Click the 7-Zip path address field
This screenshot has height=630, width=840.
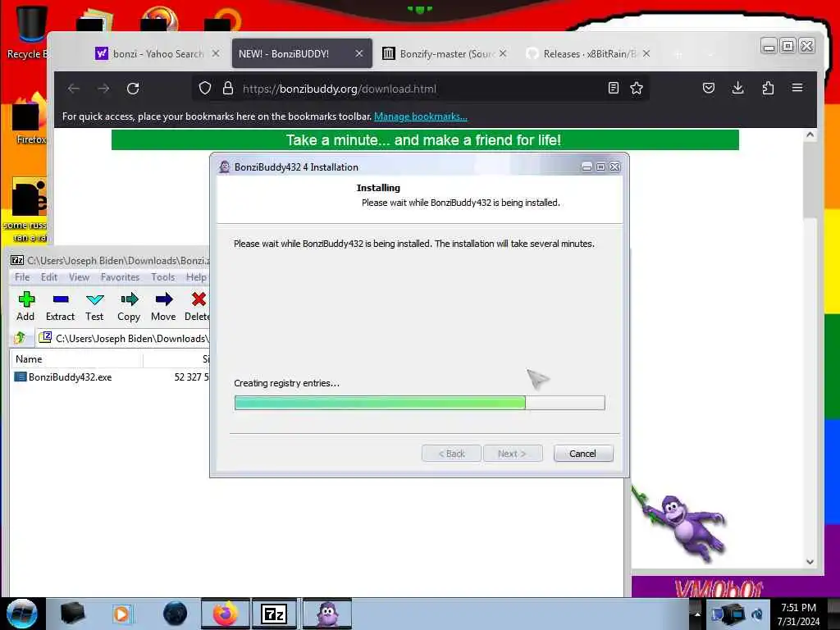(125, 338)
